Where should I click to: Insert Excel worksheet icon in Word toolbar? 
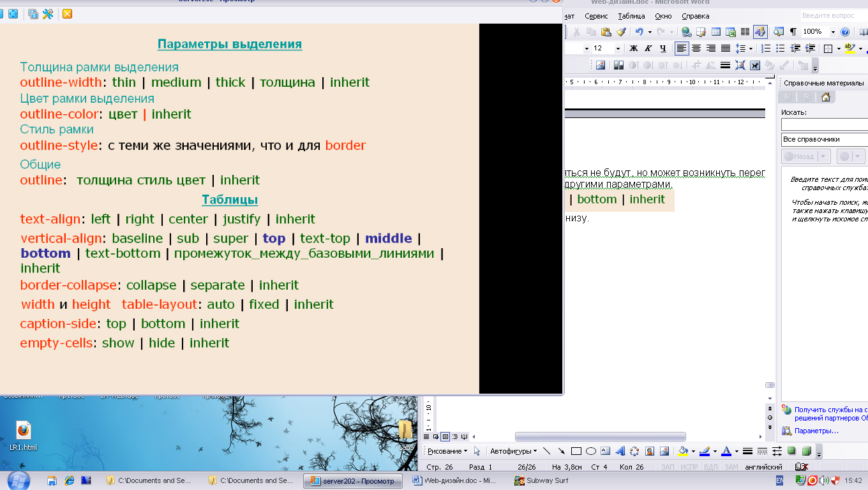(730, 32)
